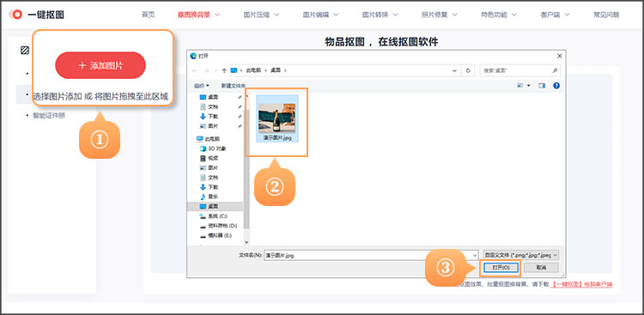Click the navigation pane scrollbar
This screenshot has width=644, height=315.
(x=246, y=168)
